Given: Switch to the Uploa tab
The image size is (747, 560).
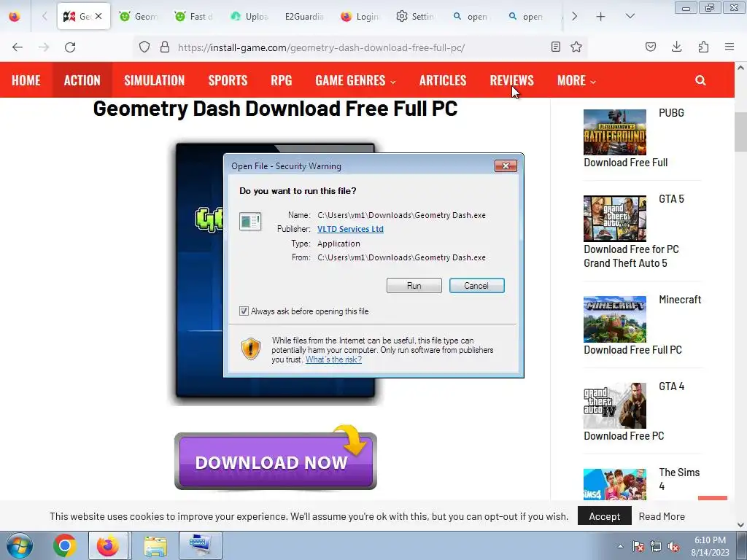Looking at the screenshot, I should [249, 16].
